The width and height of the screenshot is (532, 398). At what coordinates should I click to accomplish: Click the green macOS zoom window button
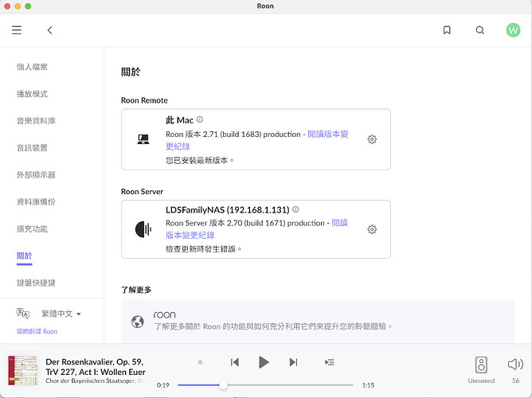[28, 6]
